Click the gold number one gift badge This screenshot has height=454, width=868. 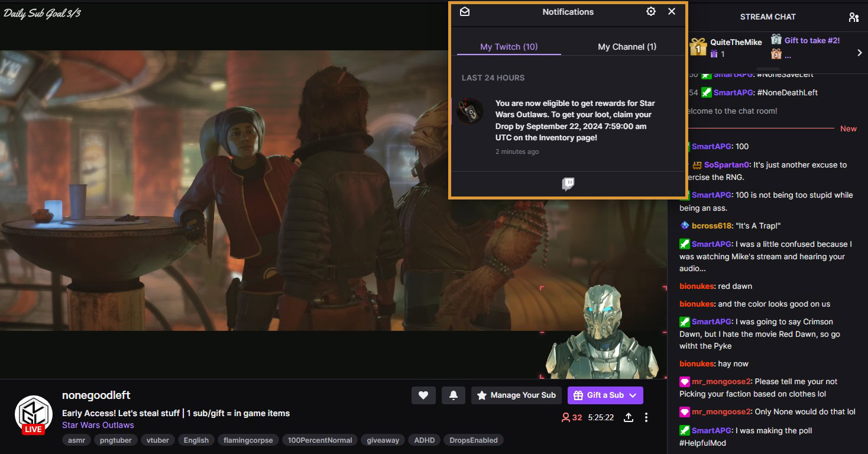click(x=698, y=47)
